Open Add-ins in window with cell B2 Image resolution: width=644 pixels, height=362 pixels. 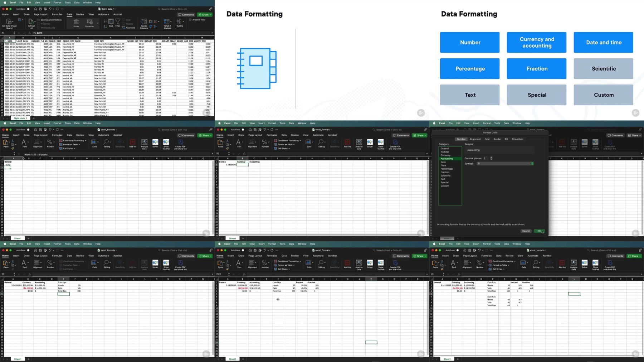click(x=347, y=143)
